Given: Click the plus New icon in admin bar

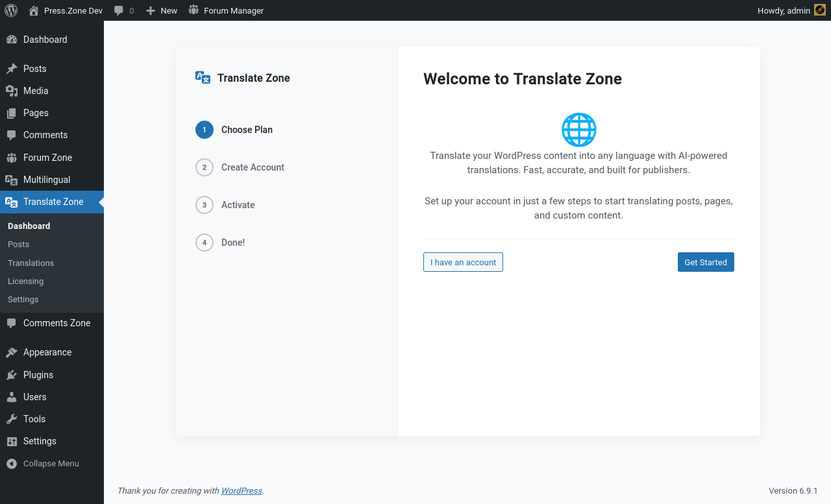Looking at the screenshot, I should pyautogui.click(x=151, y=10).
